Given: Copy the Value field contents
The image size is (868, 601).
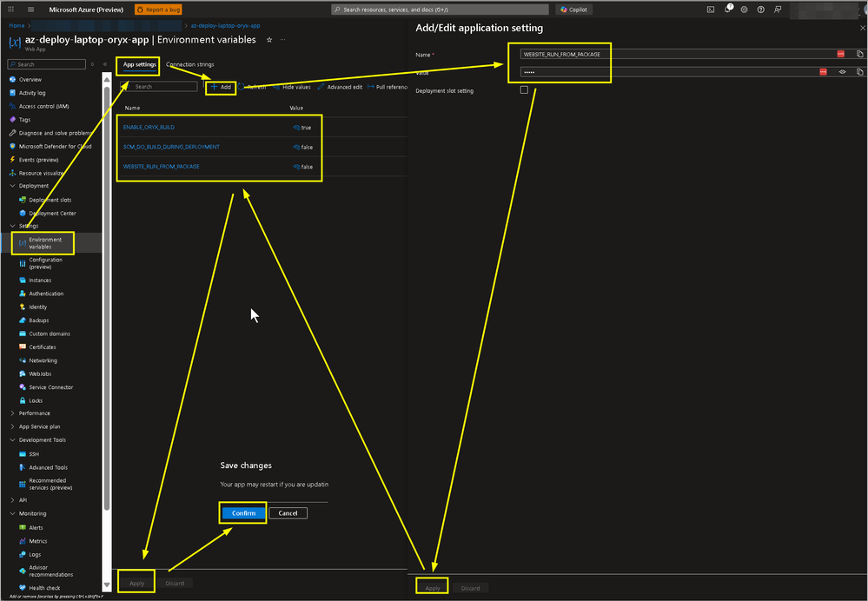Looking at the screenshot, I should click(859, 72).
